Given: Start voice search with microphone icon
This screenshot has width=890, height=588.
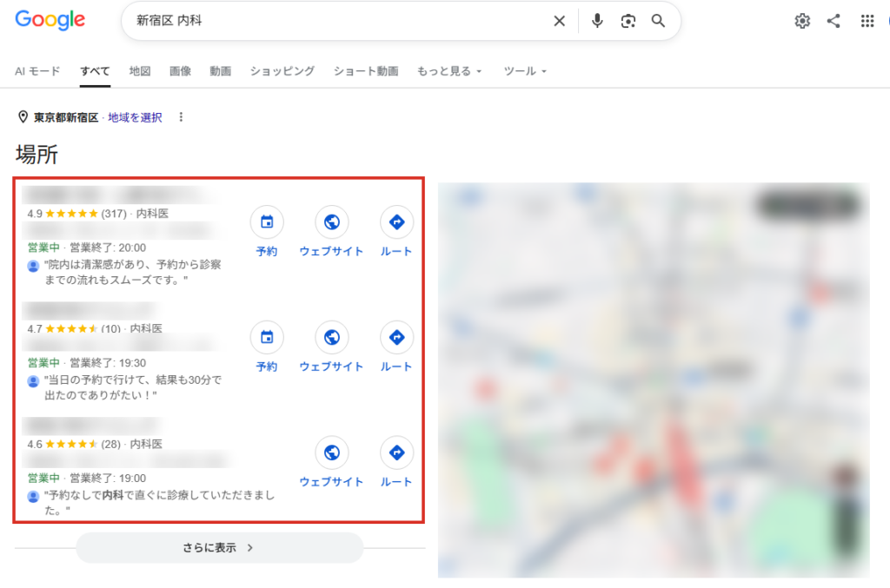Looking at the screenshot, I should (x=596, y=21).
